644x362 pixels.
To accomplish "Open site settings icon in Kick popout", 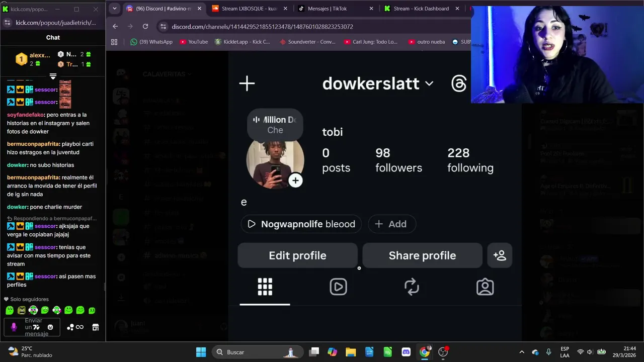I will point(7,23).
